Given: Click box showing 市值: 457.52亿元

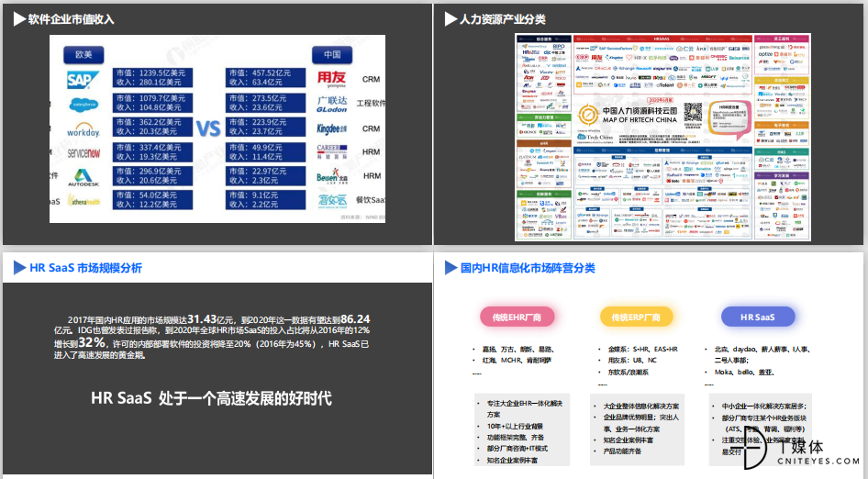Looking at the screenshot, I should pyautogui.click(x=266, y=77).
